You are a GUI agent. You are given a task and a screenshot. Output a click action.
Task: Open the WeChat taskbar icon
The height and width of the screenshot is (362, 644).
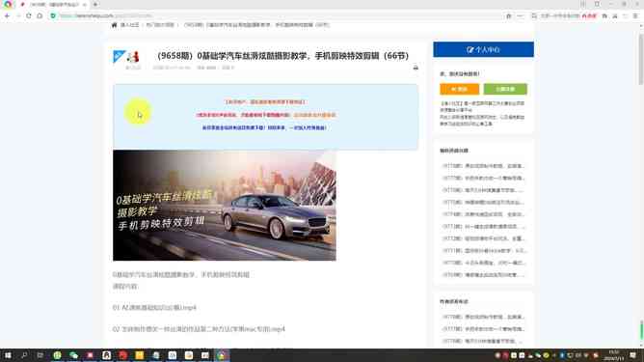[x=73, y=355]
